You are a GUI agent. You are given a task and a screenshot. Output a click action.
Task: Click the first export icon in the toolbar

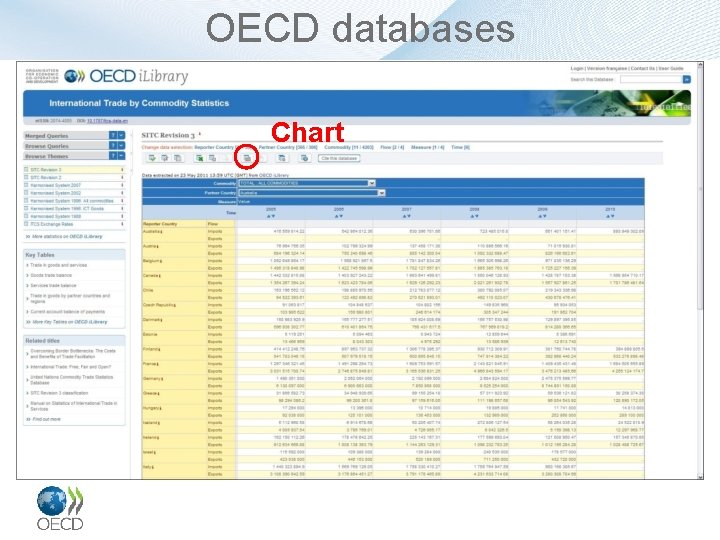click(x=152, y=158)
